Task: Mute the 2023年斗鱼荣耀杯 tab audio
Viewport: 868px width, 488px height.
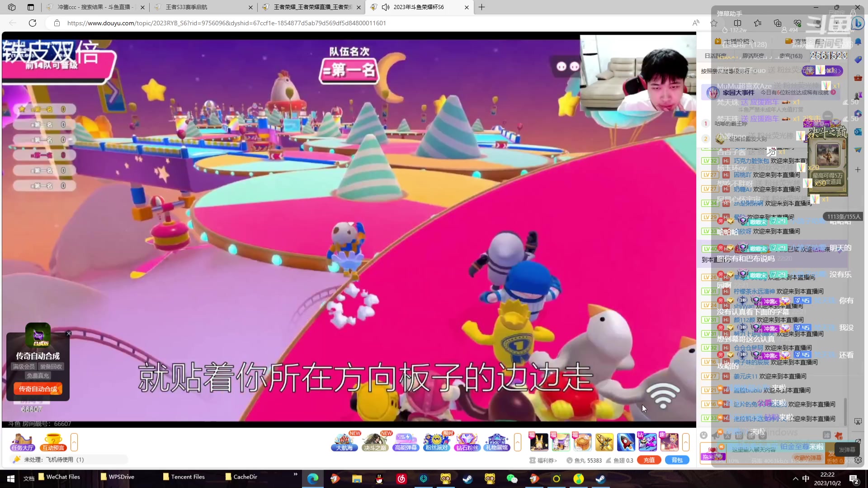Action: point(386,7)
